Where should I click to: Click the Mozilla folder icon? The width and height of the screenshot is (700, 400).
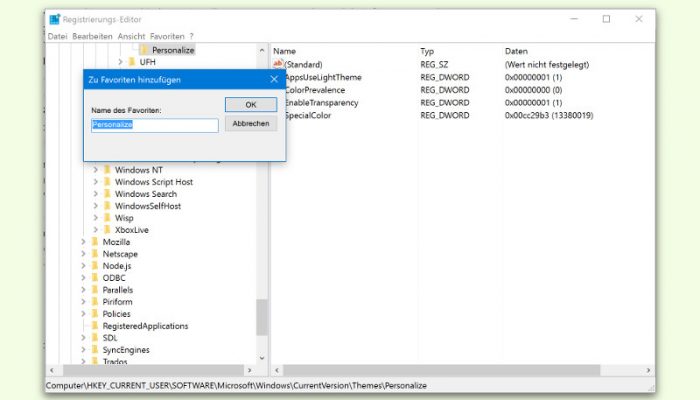click(x=95, y=242)
